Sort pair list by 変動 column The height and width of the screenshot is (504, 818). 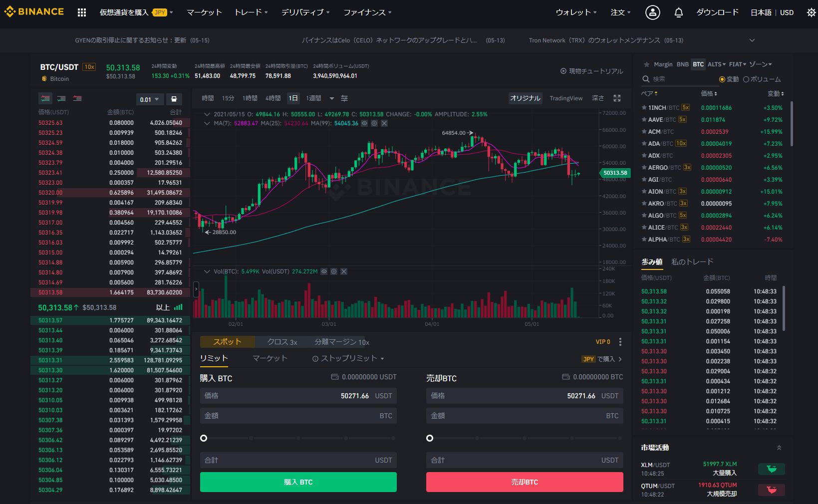pyautogui.click(x=776, y=94)
